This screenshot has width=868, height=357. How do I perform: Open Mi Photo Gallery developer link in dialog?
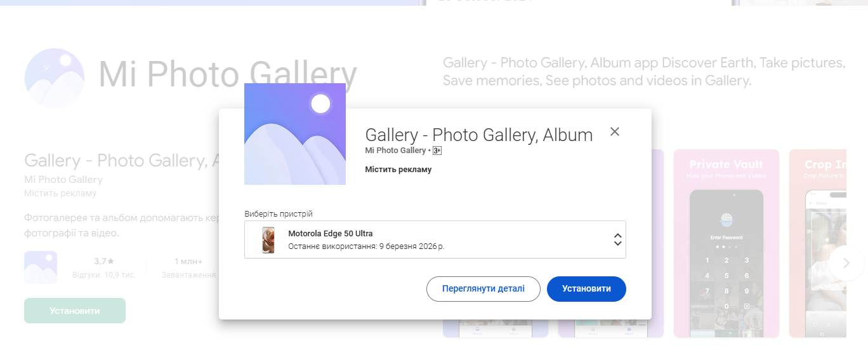click(x=395, y=151)
